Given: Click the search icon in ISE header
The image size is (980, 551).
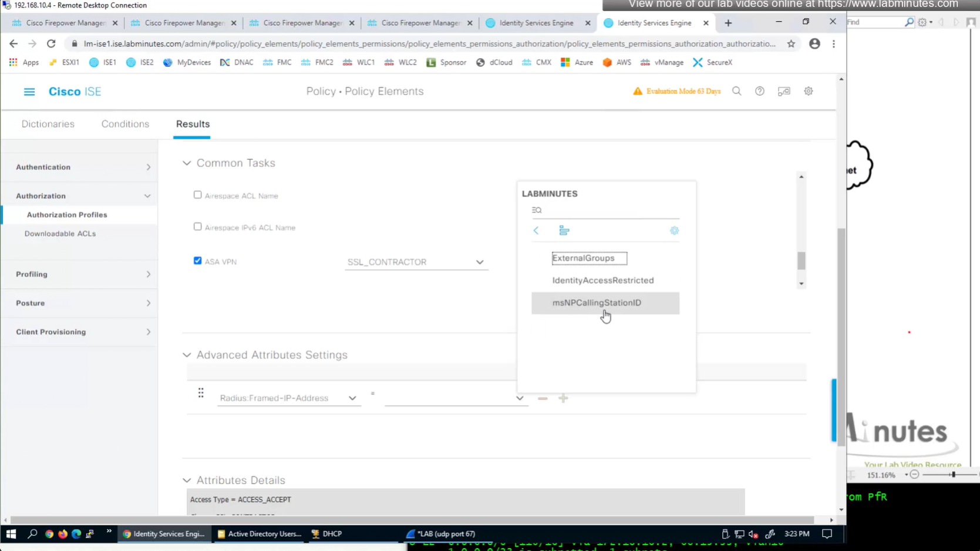Looking at the screenshot, I should coord(736,92).
